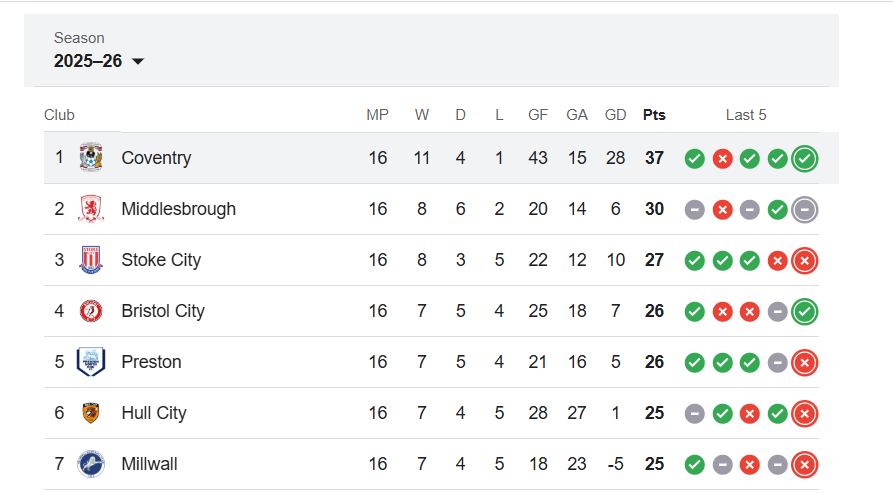The image size is (893, 494).
Task: Click the Club column header
Action: [x=59, y=115]
